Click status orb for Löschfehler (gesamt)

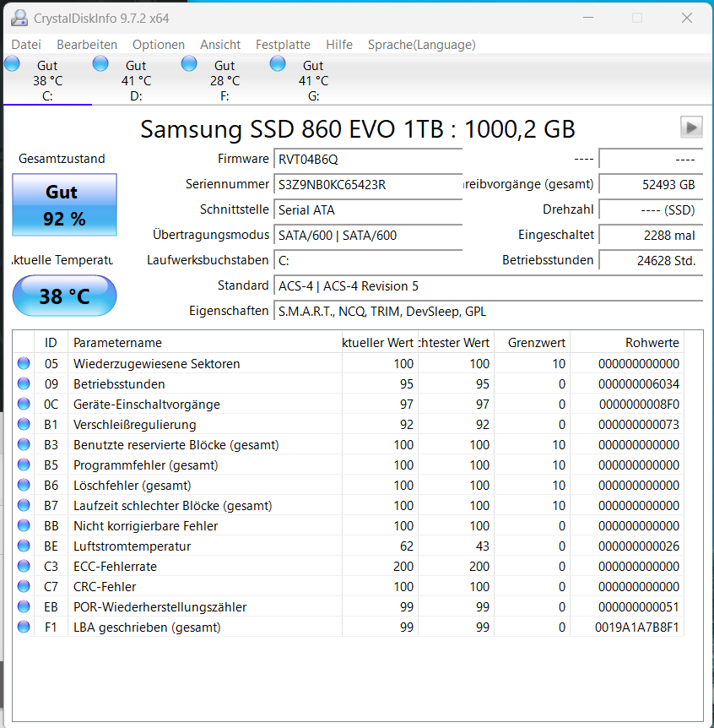point(24,485)
